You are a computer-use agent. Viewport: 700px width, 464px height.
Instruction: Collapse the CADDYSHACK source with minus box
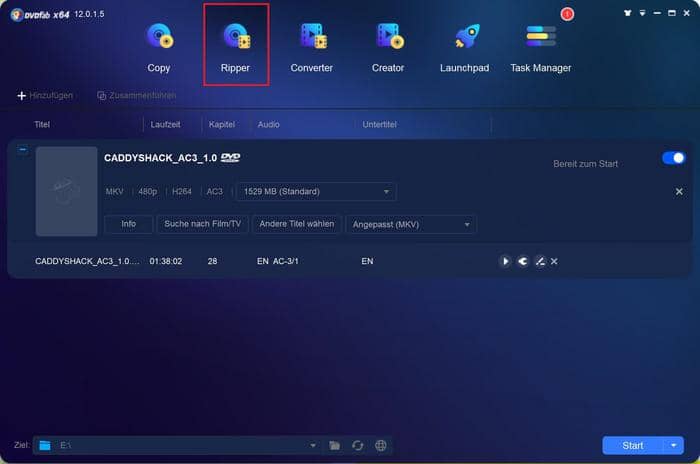23,149
